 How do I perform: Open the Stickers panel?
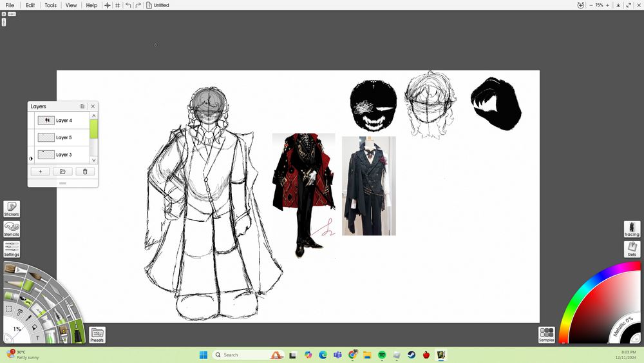coord(12,208)
